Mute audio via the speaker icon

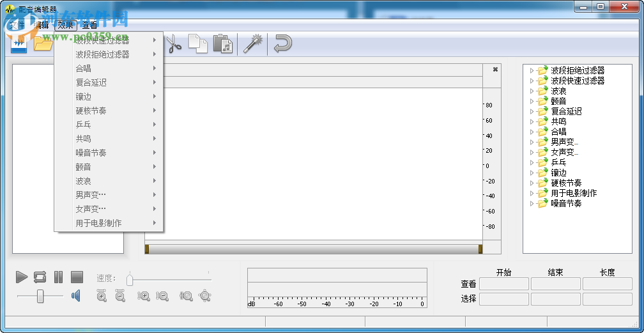(x=76, y=295)
